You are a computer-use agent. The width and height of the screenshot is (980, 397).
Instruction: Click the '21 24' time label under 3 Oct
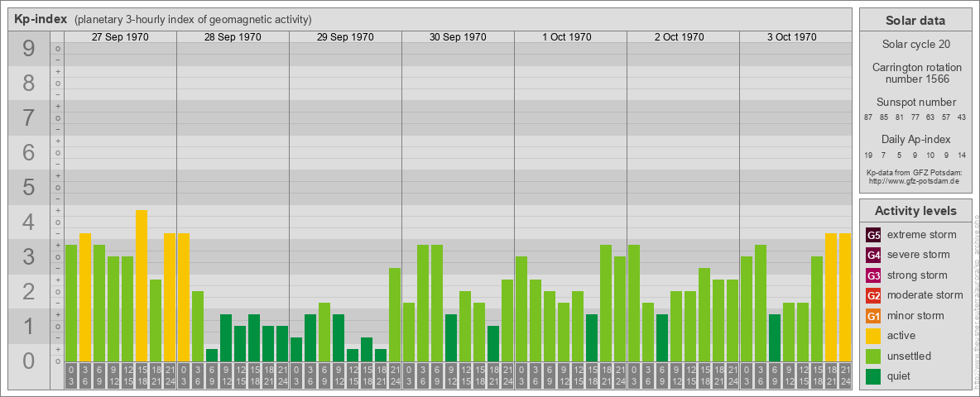tap(844, 375)
